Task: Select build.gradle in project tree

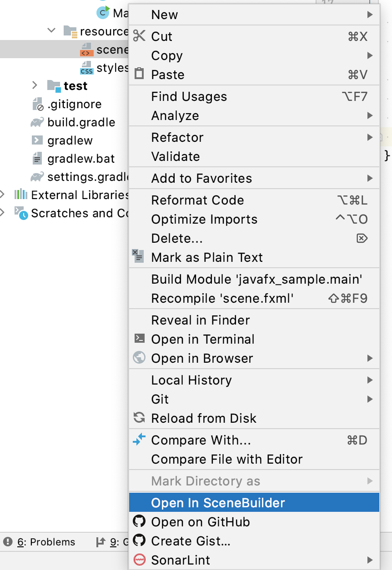Action: coord(81,122)
